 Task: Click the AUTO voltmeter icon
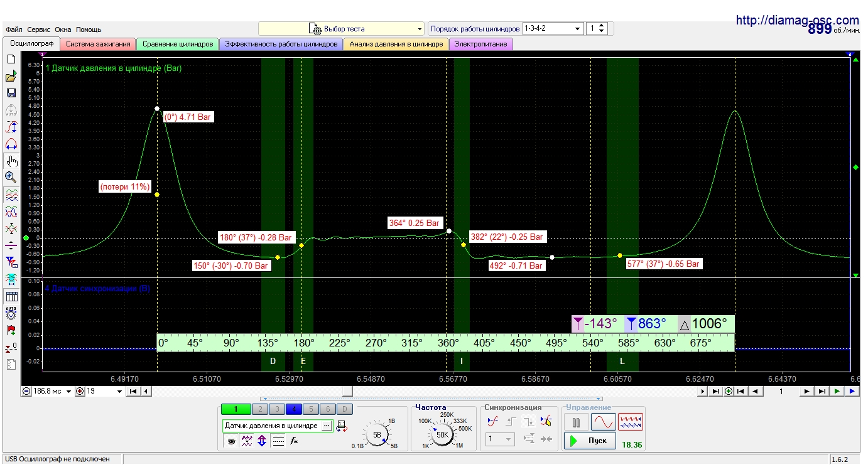pos(11,313)
